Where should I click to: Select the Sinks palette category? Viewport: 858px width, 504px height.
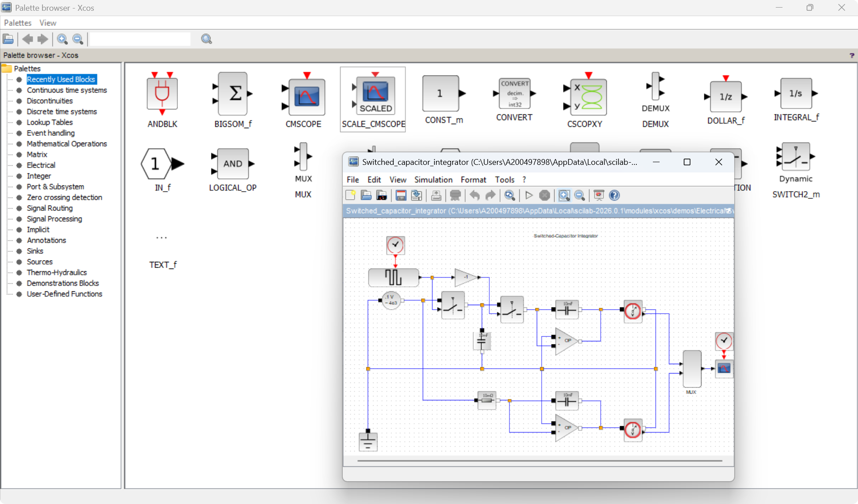point(35,251)
